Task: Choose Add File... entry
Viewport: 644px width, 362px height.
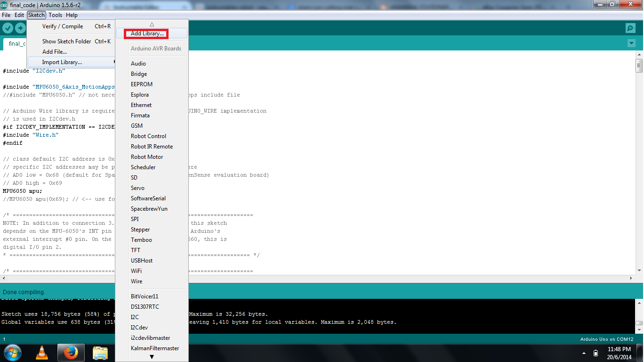Action: (x=70, y=52)
